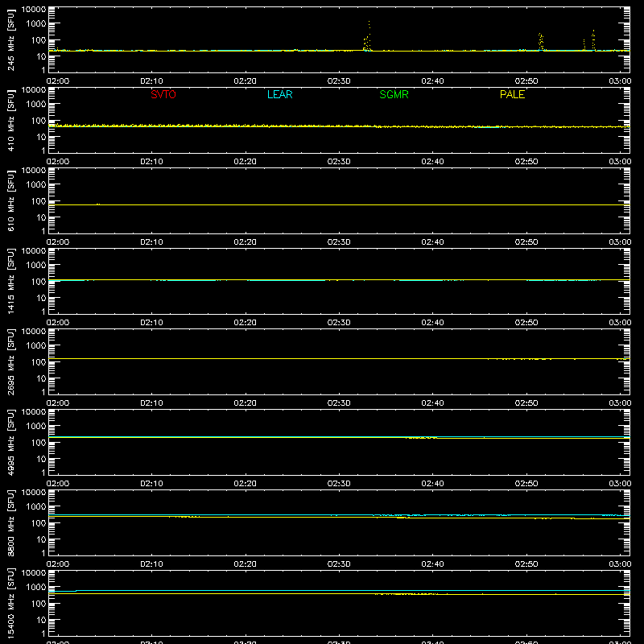Click the yellow burst spike just after 02:50 at 245 MHz

(541, 42)
